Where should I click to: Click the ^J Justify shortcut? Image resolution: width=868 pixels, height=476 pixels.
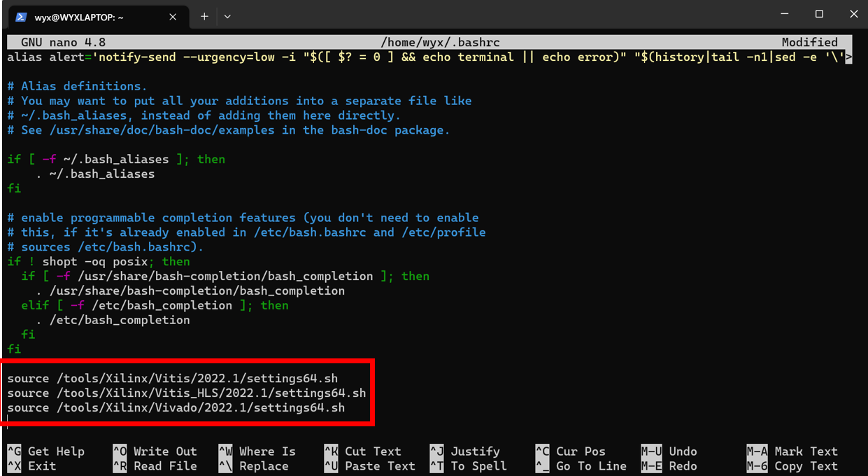(x=465, y=451)
